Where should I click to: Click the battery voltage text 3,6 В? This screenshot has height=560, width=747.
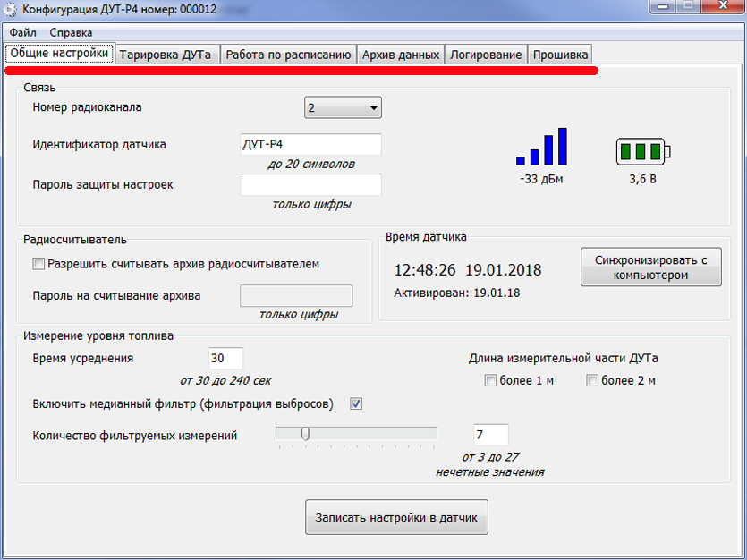pos(642,179)
